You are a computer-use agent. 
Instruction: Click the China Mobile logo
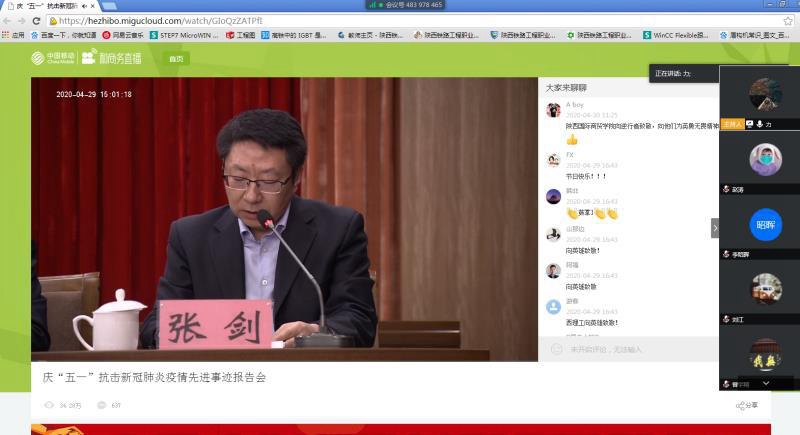click(46, 58)
